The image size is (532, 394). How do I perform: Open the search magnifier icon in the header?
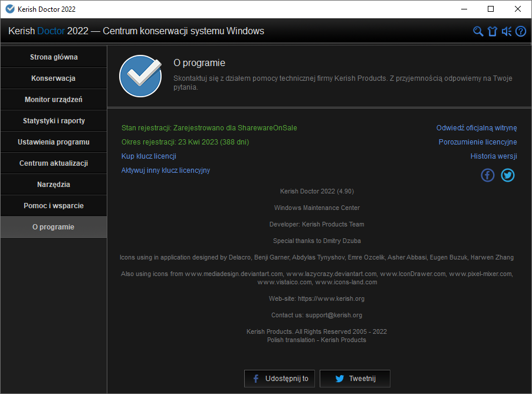pos(478,31)
